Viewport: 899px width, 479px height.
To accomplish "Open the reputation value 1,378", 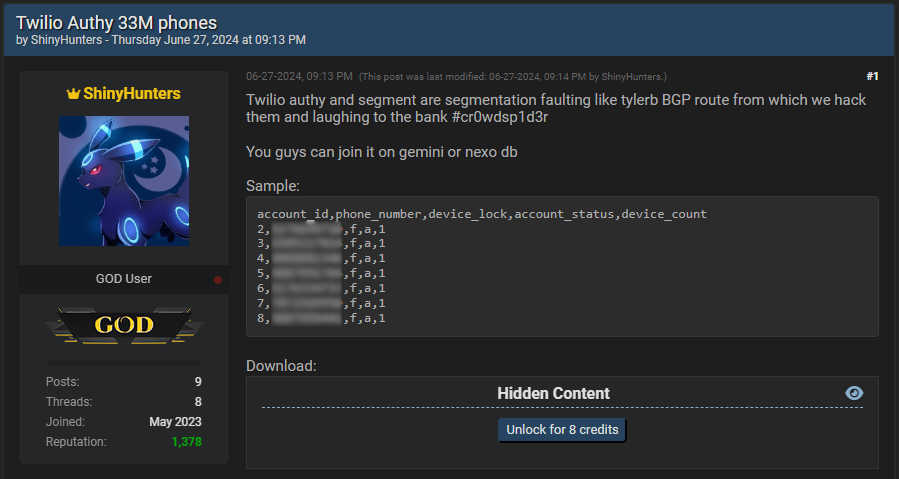I will click(186, 442).
